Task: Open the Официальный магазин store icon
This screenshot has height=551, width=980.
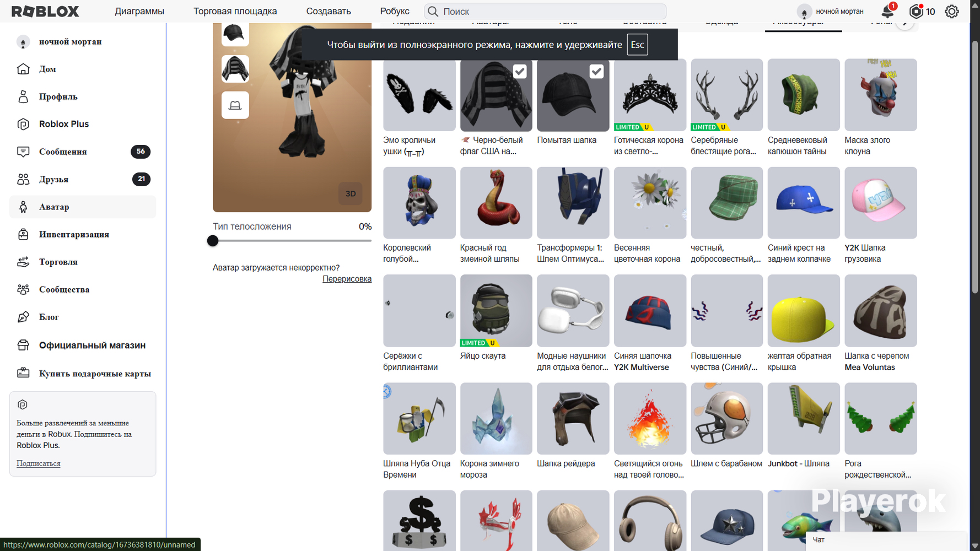Action: pos(23,345)
